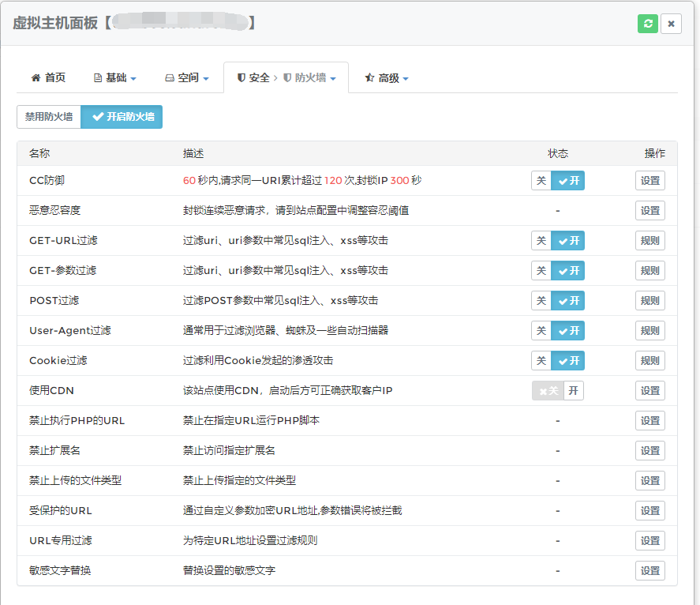The image size is (700, 605).
Task: Open 规则 for User-Agent过滤
Action: [650, 330]
